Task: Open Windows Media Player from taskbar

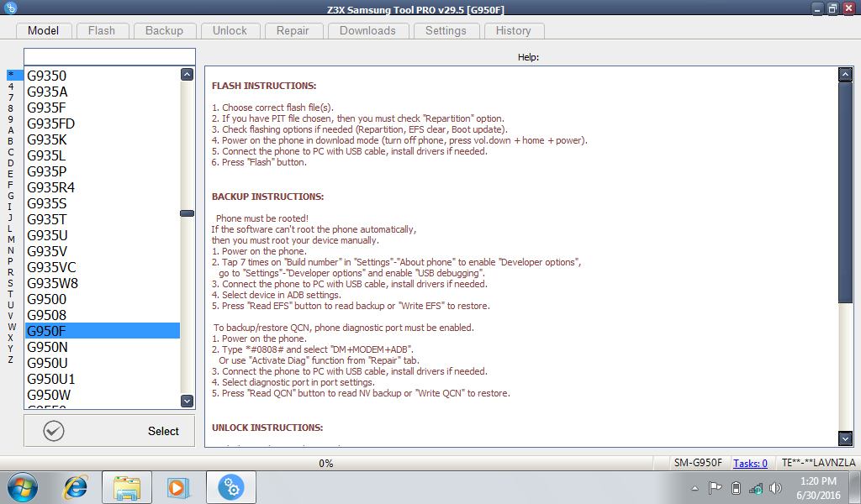Action: point(178,487)
